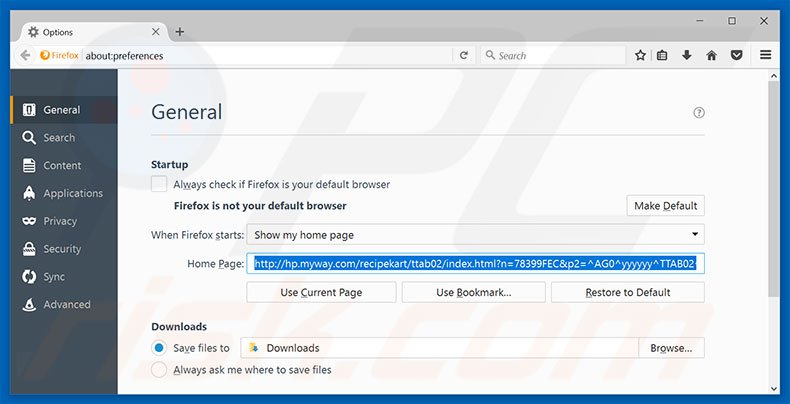Screen dimensions: 790x404
Task: Click the General panel icon in sidebar
Action: pyautogui.click(x=29, y=110)
